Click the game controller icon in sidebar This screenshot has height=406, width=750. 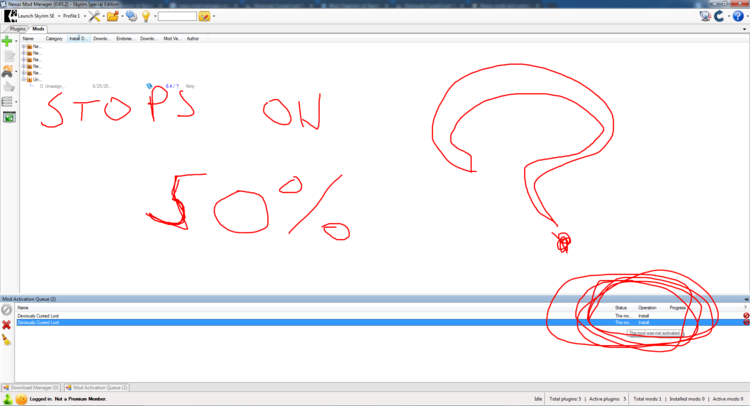[7, 72]
